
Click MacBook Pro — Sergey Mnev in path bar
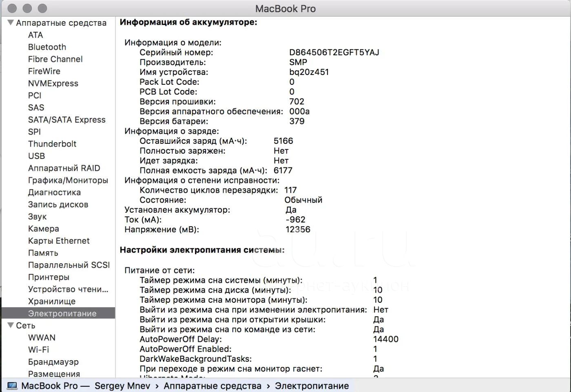coord(86,386)
